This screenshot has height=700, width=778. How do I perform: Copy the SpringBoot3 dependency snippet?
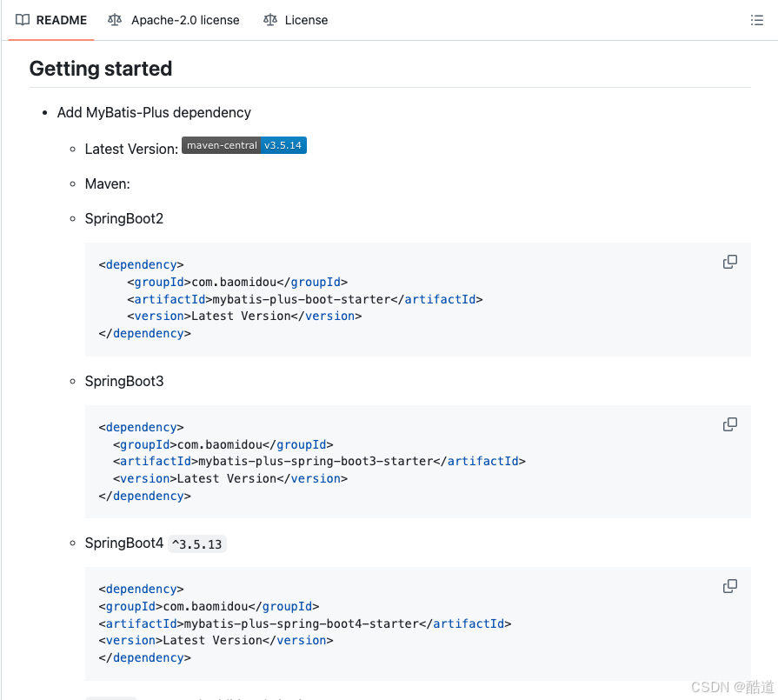(x=729, y=423)
